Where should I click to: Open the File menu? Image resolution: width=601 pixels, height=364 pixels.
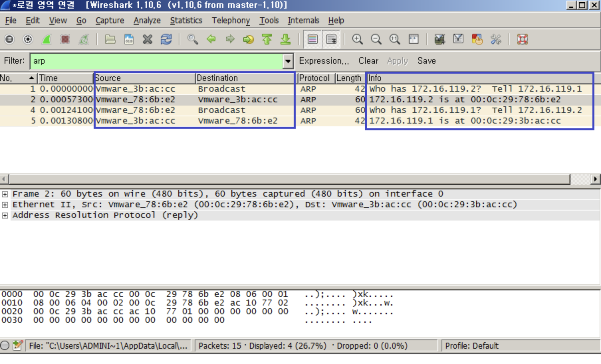[11, 21]
